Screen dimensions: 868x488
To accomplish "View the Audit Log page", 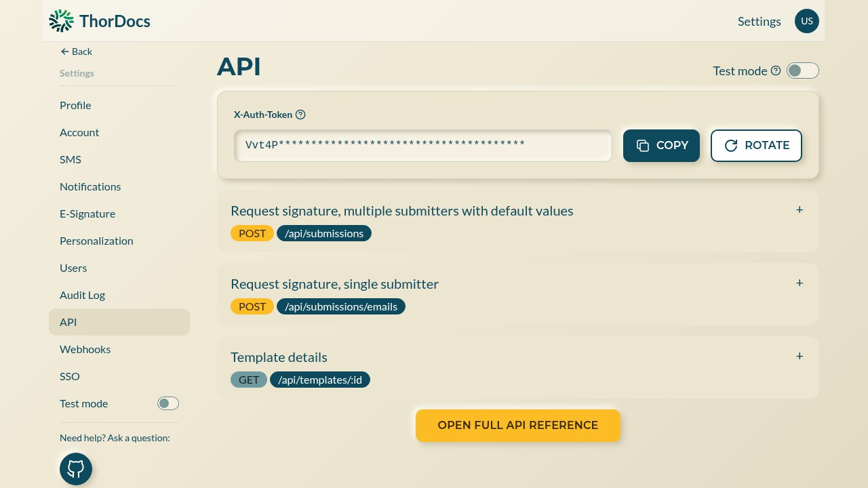I will tap(119, 295).
